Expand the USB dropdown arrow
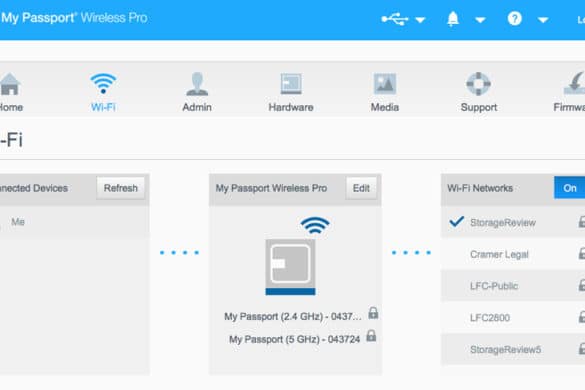The width and height of the screenshot is (585, 390). [420, 20]
